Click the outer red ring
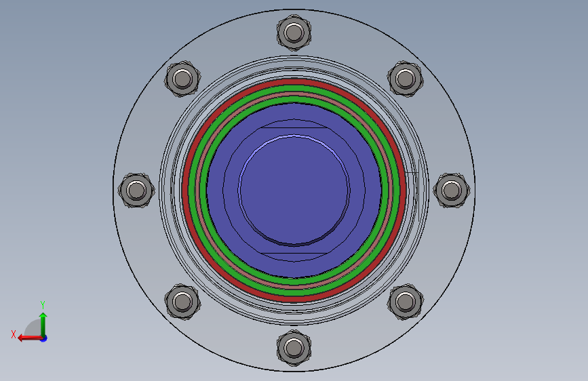Image resolution: width=588 pixels, height=381 pixels. [294, 81]
